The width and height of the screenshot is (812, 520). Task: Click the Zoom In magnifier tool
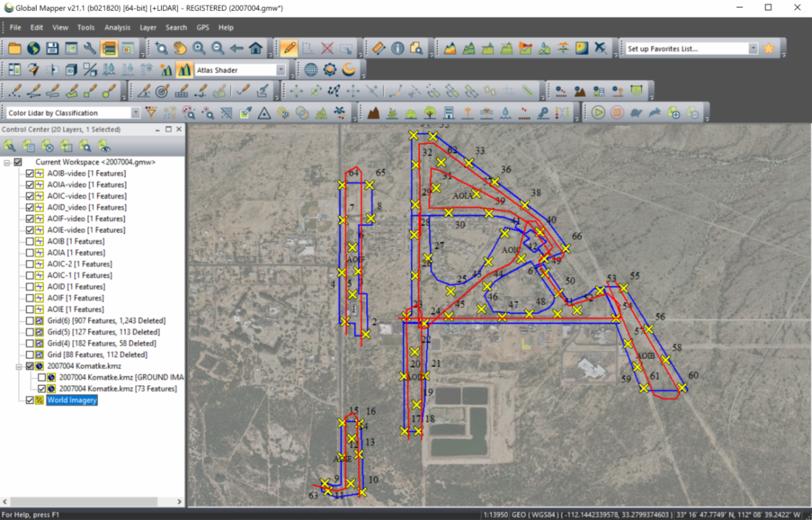199,48
